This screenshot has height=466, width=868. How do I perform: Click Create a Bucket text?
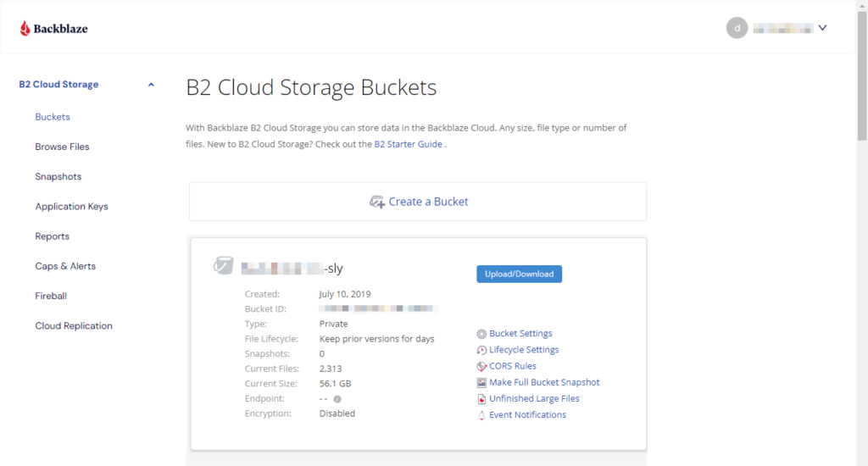[428, 202]
